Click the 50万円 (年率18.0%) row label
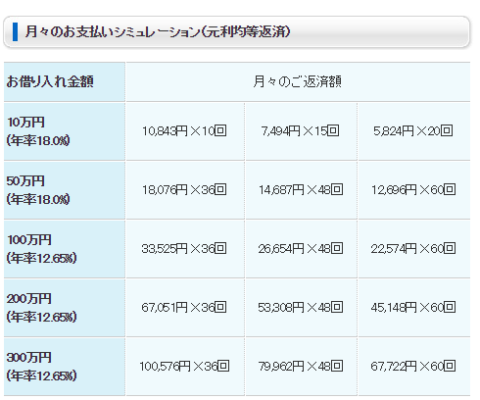 pos(64,190)
